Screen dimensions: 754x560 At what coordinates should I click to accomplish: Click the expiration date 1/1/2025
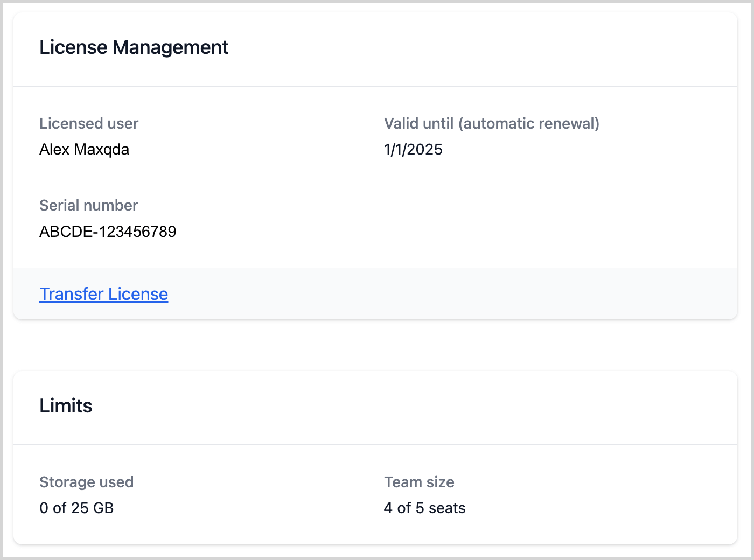click(413, 150)
